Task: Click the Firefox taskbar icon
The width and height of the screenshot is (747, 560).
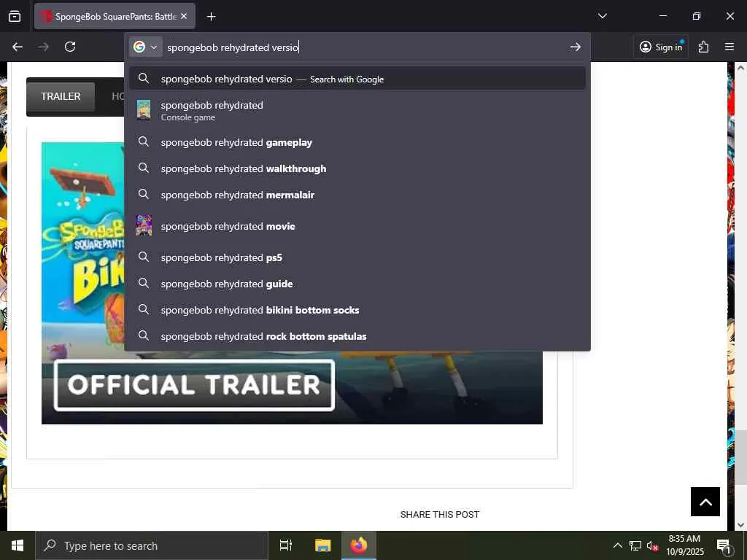Action: coord(359,545)
